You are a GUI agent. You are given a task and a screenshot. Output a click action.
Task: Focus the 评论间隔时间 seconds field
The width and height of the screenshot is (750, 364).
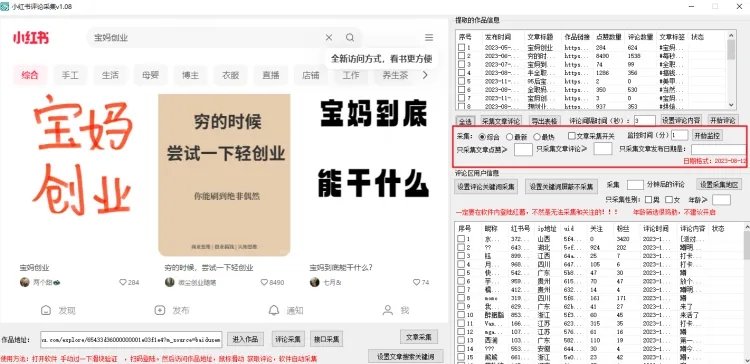click(645, 120)
